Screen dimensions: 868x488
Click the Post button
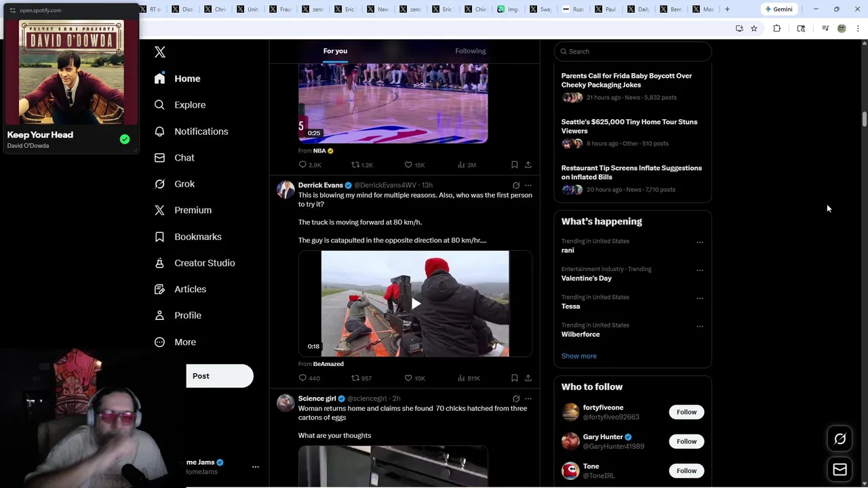pyautogui.click(x=220, y=376)
